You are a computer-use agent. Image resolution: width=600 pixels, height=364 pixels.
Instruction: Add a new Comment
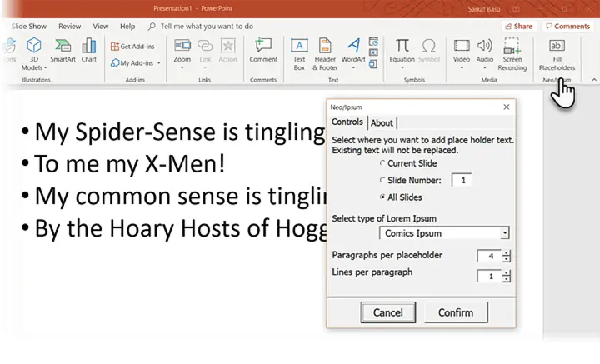tap(263, 50)
